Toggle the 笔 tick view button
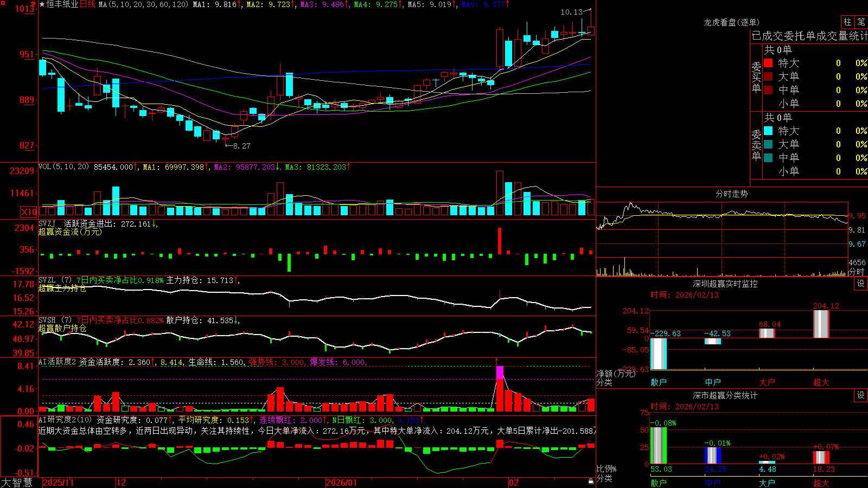The height and width of the screenshot is (488, 868). [861, 22]
